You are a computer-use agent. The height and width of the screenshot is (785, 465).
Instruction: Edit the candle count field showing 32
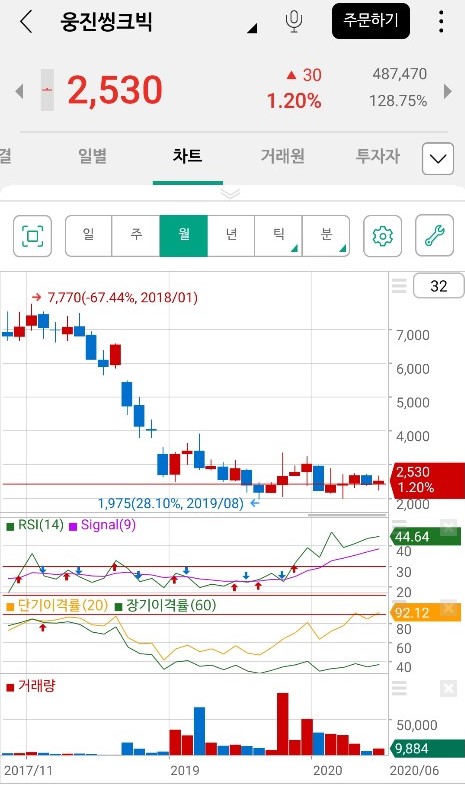tap(438, 286)
